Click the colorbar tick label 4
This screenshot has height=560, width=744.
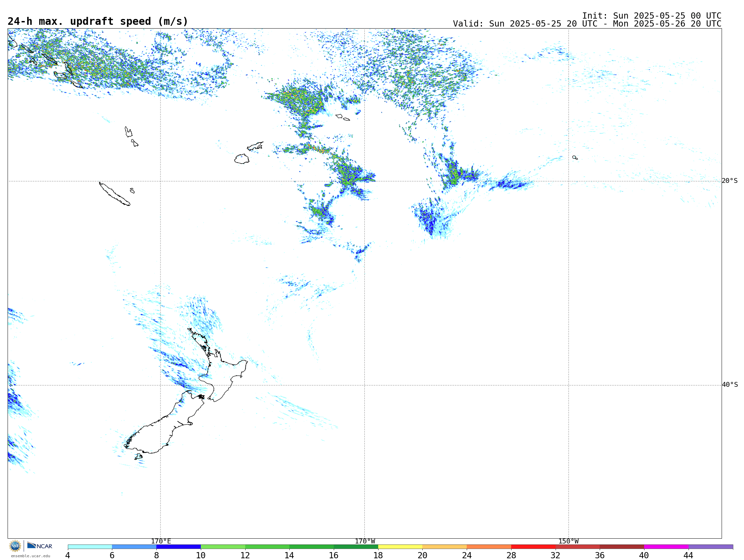point(68,555)
